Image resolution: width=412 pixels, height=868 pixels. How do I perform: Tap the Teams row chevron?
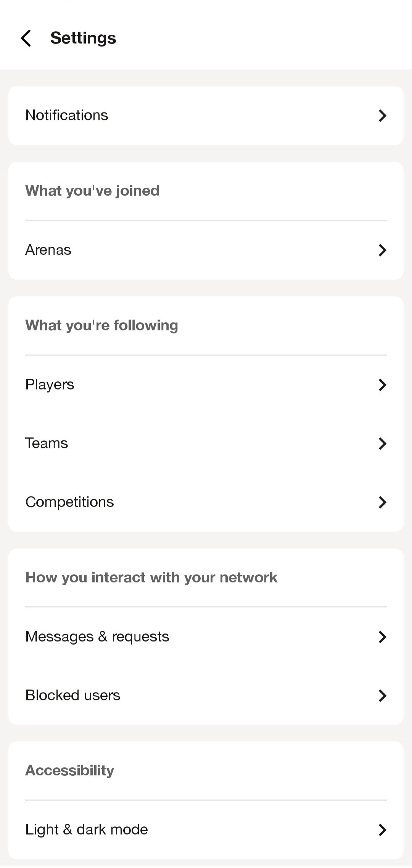[x=382, y=444]
